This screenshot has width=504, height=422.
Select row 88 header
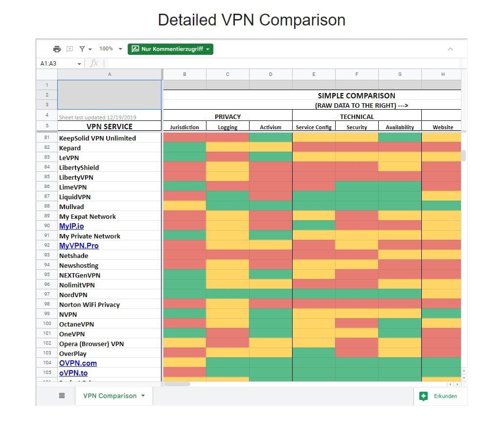click(x=47, y=206)
